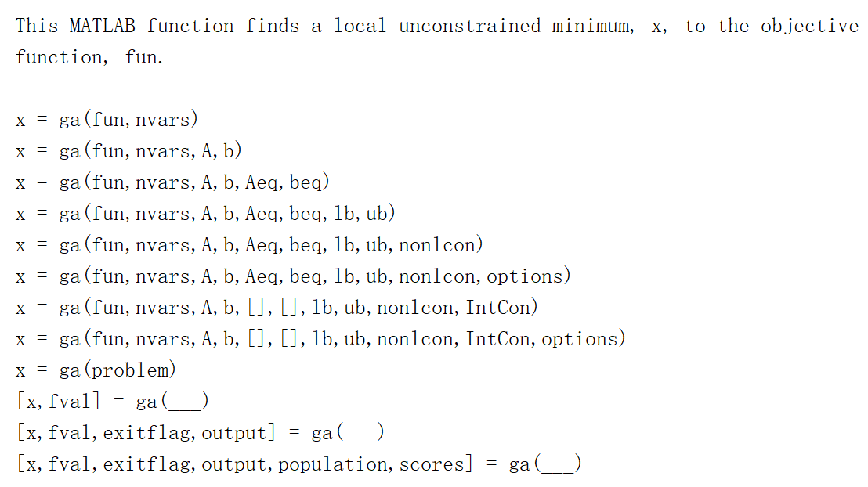Click the text 'function, fun.' on second line
The height and width of the screenshot is (487, 868).
pyautogui.click(x=89, y=57)
